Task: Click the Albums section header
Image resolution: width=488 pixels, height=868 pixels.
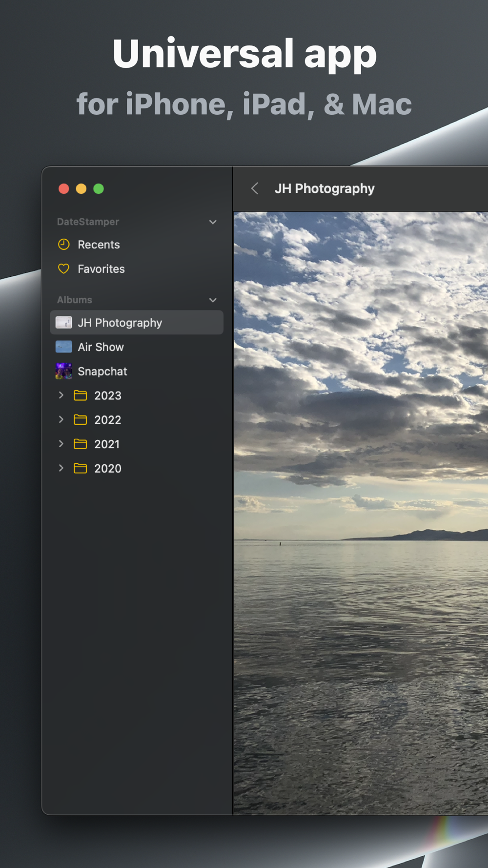Action: [75, 300]
